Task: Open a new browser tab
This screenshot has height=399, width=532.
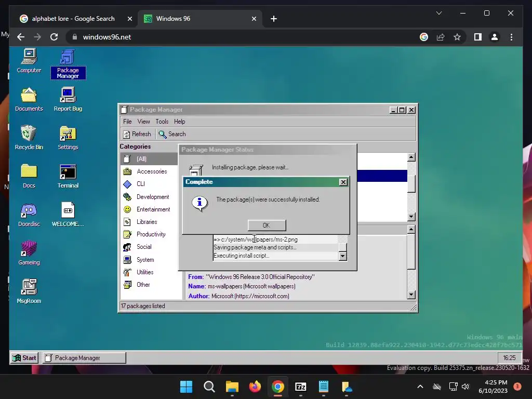Action: coord(274,19)
